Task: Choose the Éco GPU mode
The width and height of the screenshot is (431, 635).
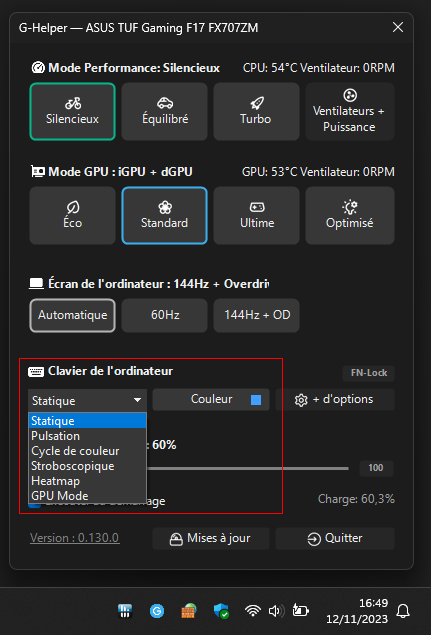Action: tap(73, 215)
